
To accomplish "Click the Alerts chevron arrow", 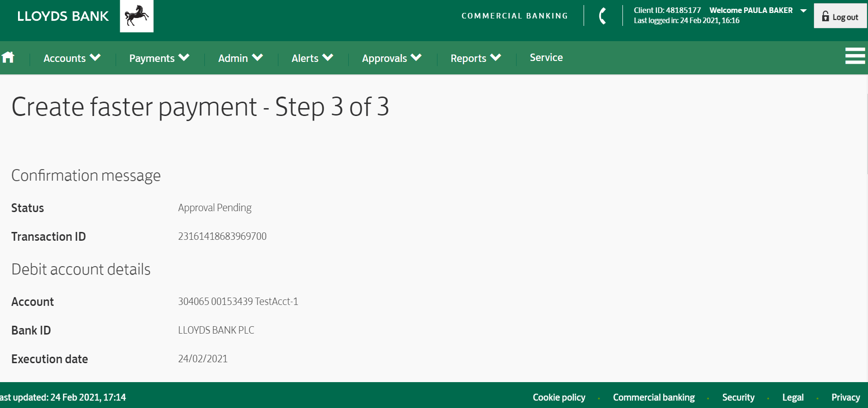I will click(x=328, y=57).
